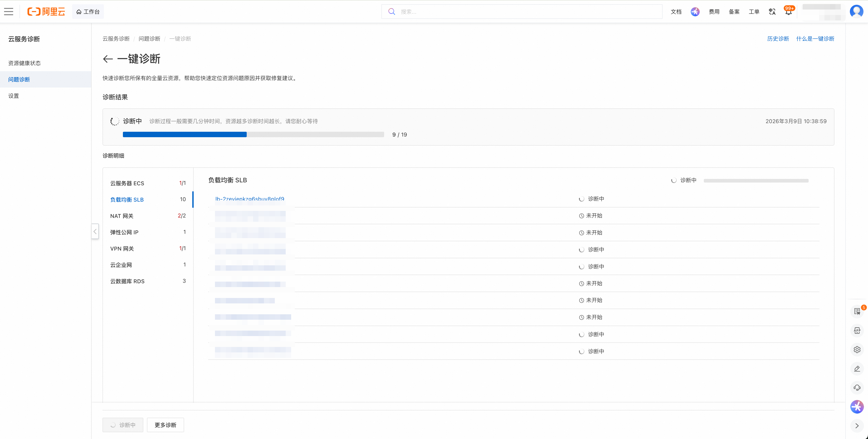868x439 pixels.
Task: Open the customer service headset icon
Action: pyautogui.click(x=857, y=388)
